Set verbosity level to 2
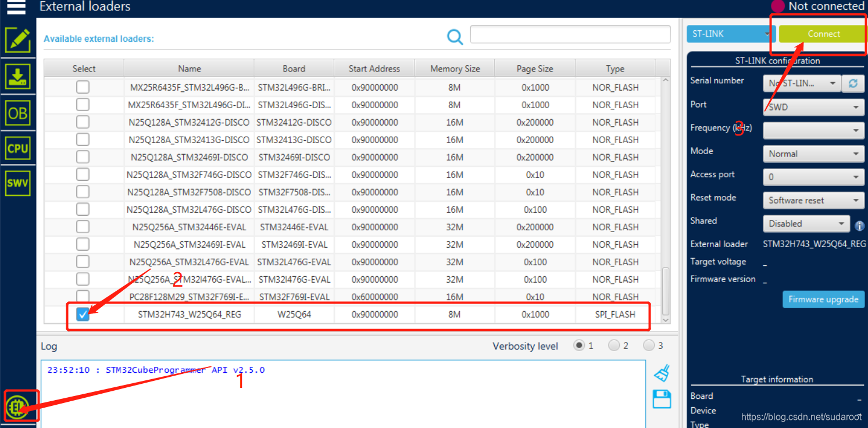 click(614, 345)
